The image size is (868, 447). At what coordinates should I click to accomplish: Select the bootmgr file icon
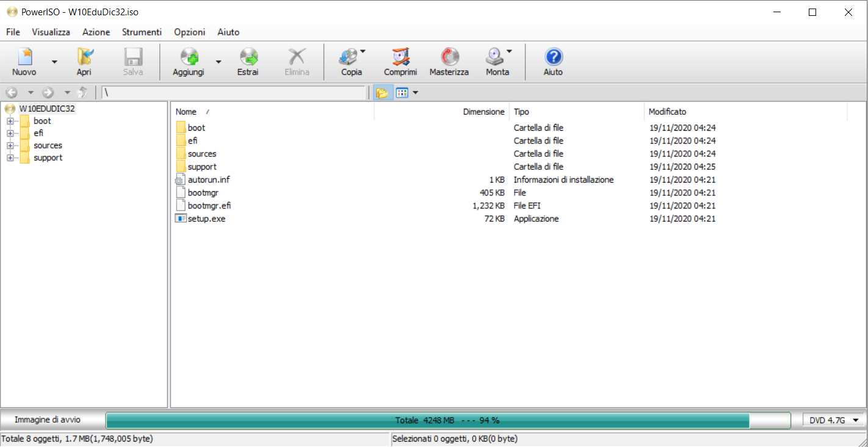[180, 192]
